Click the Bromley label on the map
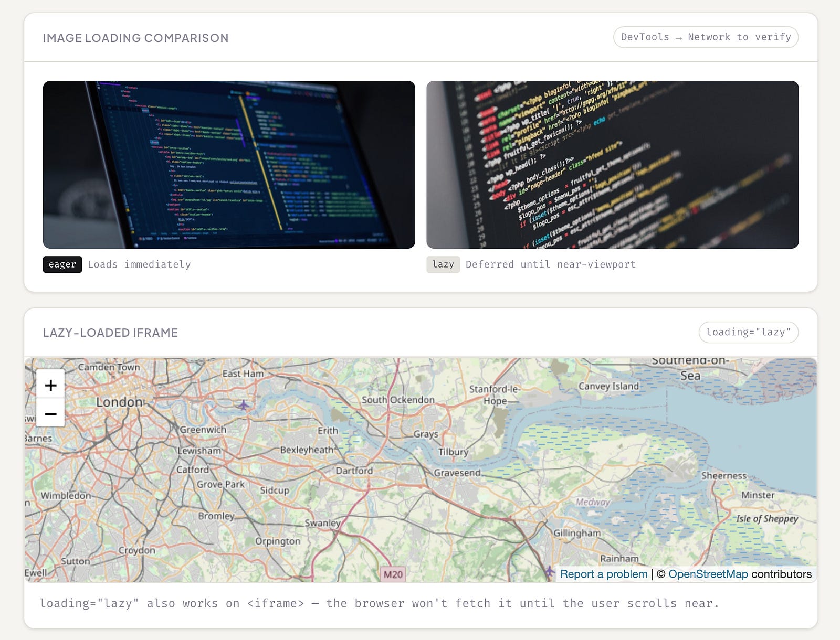 (216, 516)
